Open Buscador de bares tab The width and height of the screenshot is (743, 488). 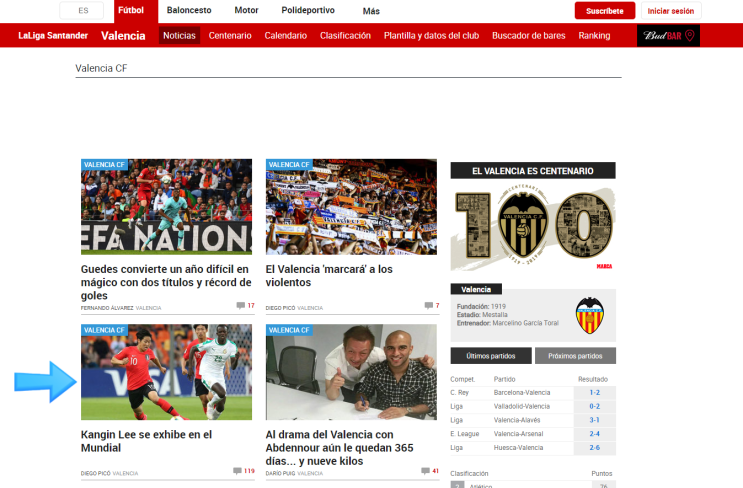click(x=529, y=36)
